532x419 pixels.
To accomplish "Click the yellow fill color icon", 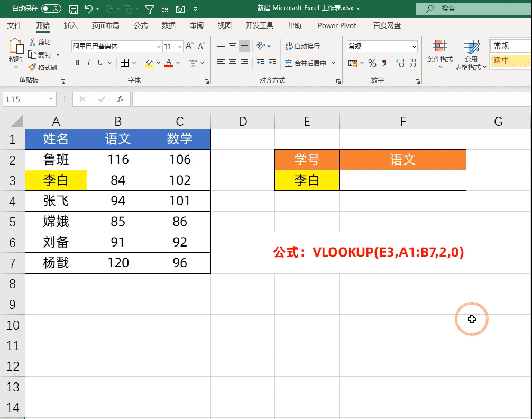I will (149, 63).
